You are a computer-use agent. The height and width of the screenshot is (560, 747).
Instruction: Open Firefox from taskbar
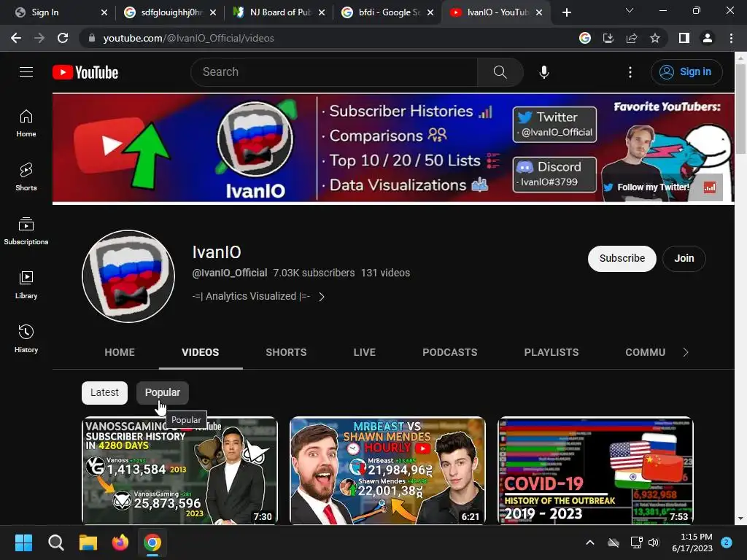(x=120, y=542)
